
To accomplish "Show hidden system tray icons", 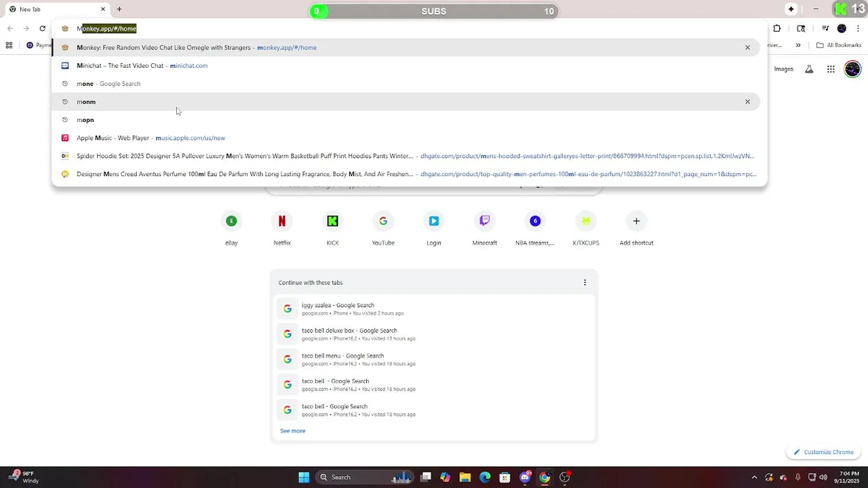I will tap(754, 477).
